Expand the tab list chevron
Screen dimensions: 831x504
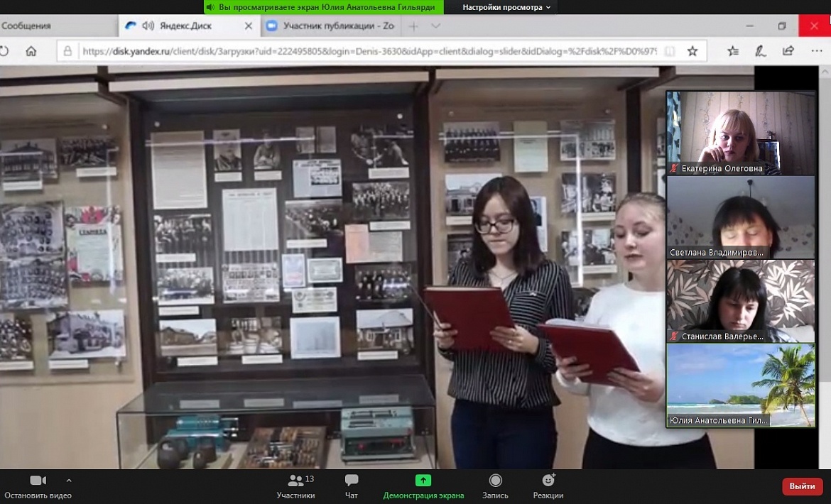pyautogui.click(x=435, y=26)
